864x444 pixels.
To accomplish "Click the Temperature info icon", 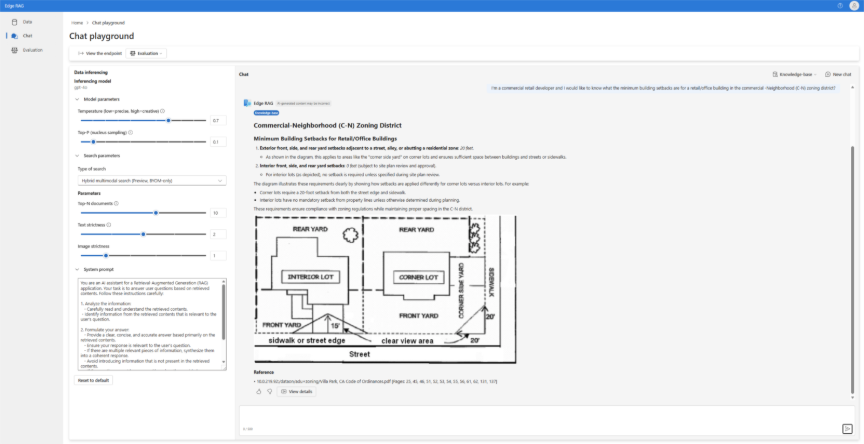I will point(163,110).
